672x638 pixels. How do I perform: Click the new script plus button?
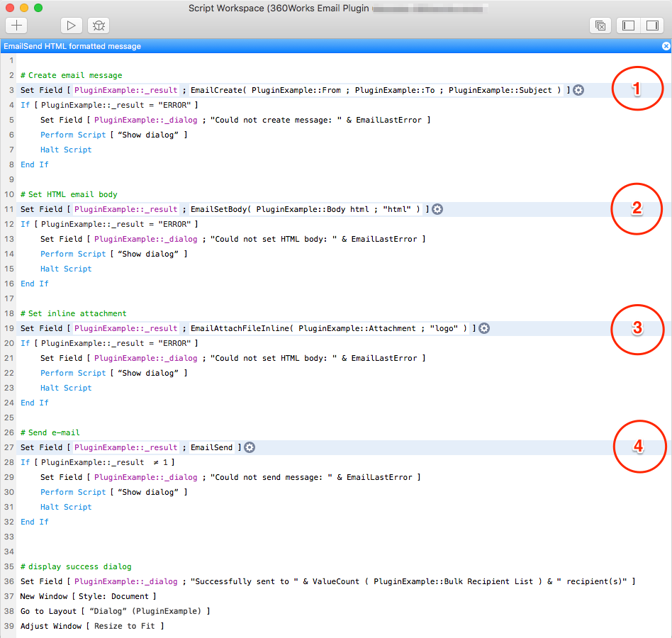[x=16, y=26]
